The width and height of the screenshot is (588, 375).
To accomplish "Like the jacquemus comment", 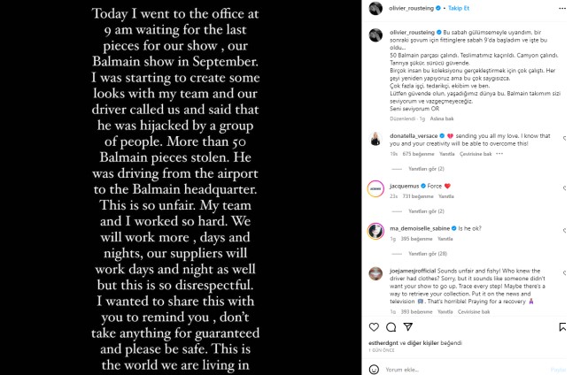I will tap(565, 187).
